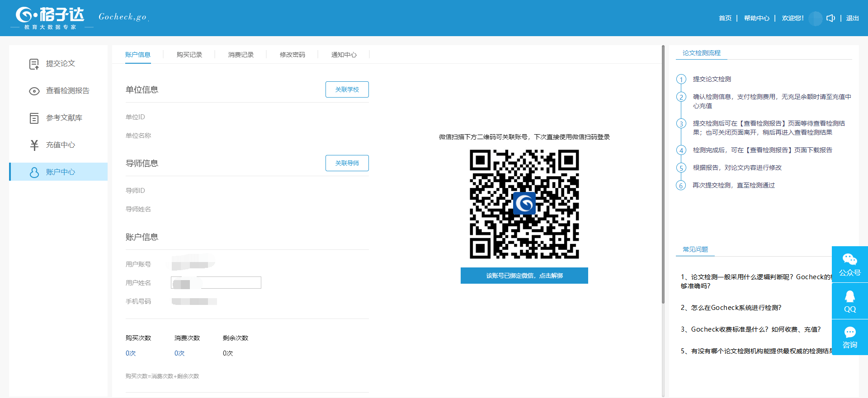Click the 欢迎您! text in header
The width and height of the screenshot is (868, 398).
[793, 18]
